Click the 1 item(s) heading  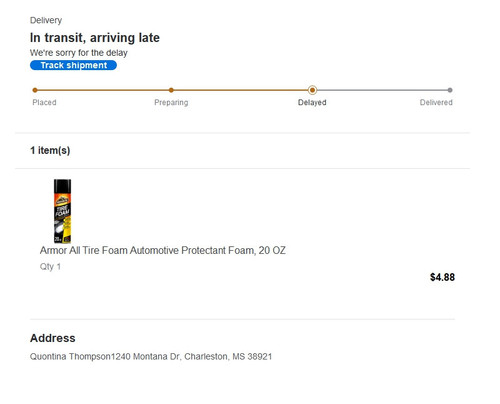tap(50, 150)
